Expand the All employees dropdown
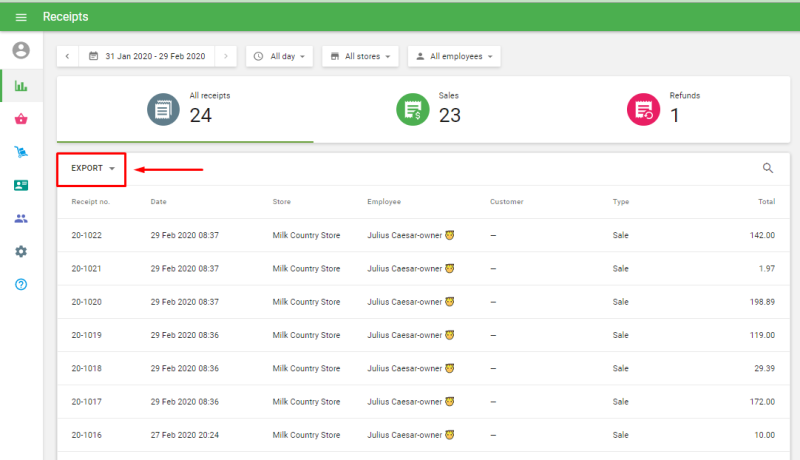Image resolution: width=800 pixels, height=460 pixels. pos(454,56)
